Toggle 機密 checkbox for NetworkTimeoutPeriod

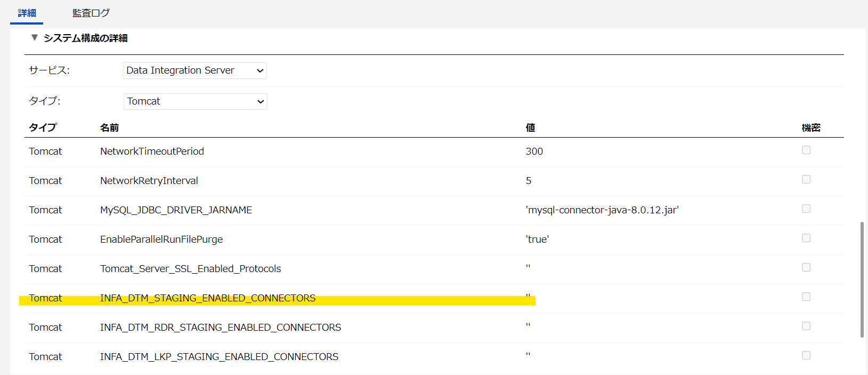point(806,150)
